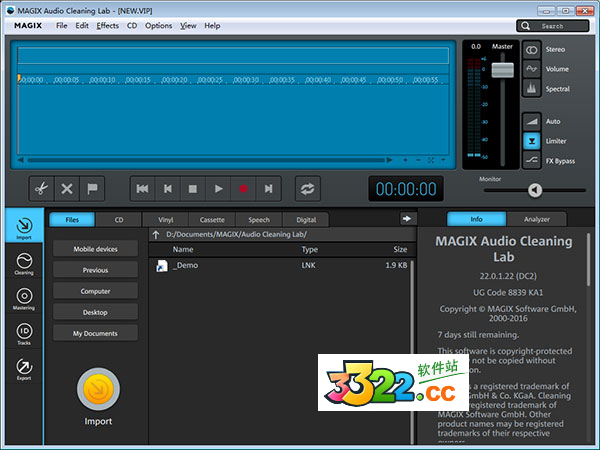
Task: Toggle the Stereo display mode
Action: (x=532, y=50)
